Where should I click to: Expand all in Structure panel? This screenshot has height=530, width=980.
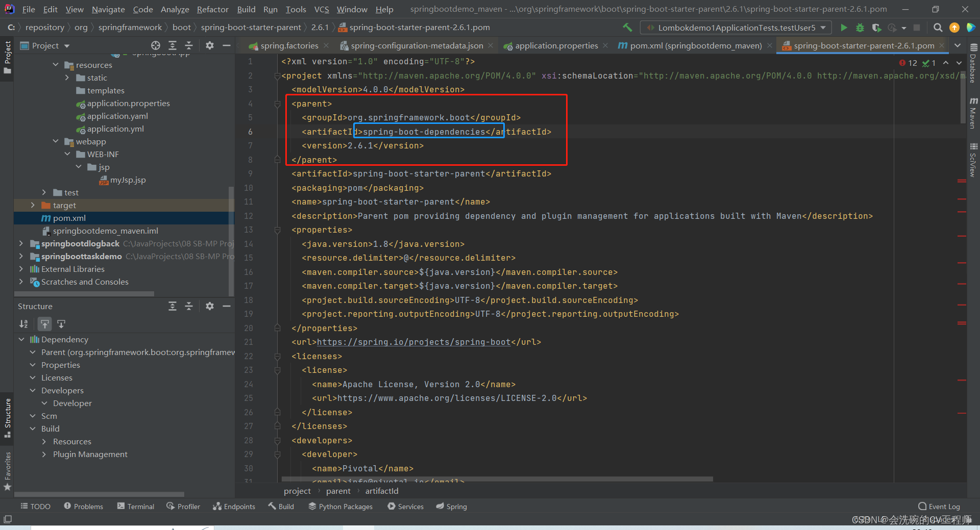173,306
